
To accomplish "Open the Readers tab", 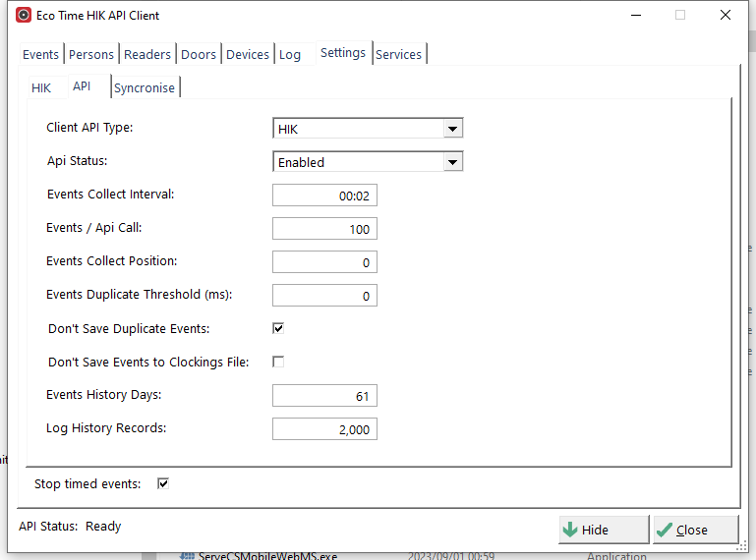I will 147,54.
